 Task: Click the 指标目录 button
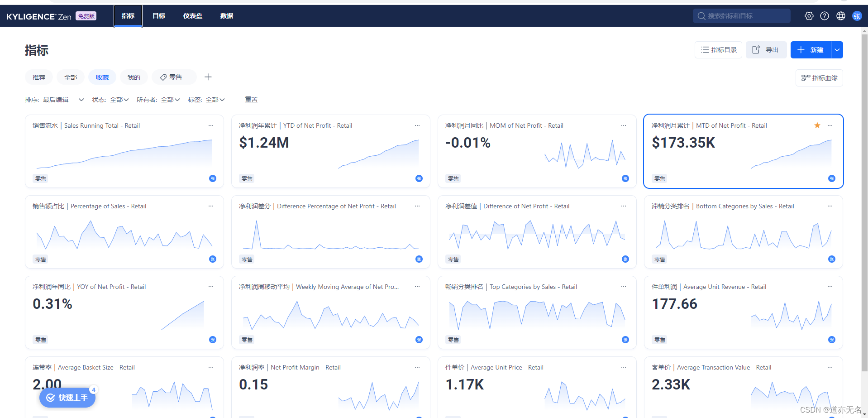pyautogui.click(x=718, y=50)
